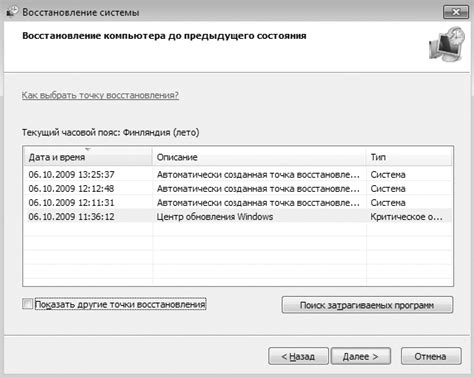
Task: Select restore point 06.10.2009 12:11:31
Action: coord(238,203)
